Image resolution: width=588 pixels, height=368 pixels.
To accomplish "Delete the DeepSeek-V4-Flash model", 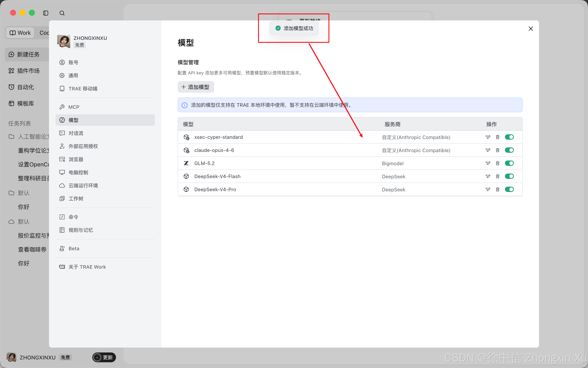I will click(498, 176).
